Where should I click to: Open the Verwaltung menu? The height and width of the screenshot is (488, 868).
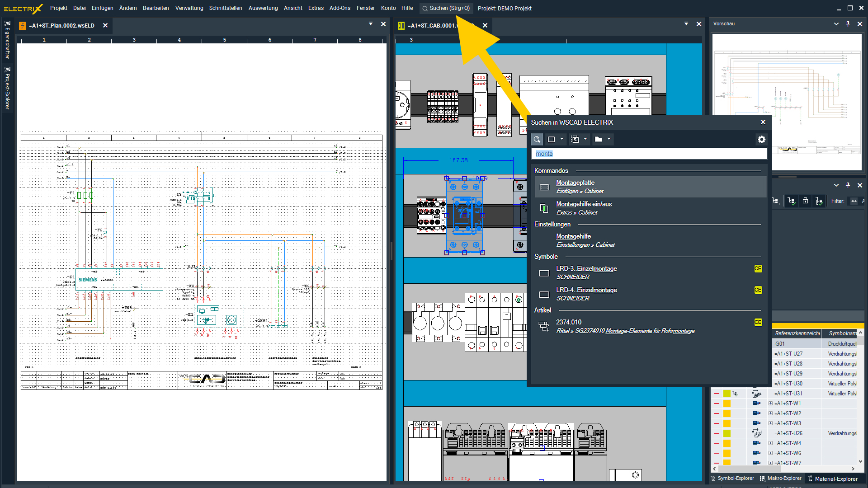tap(189, 8)
